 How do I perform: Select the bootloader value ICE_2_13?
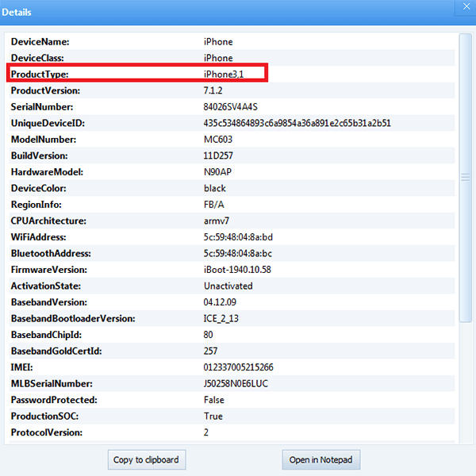point(221,319)
